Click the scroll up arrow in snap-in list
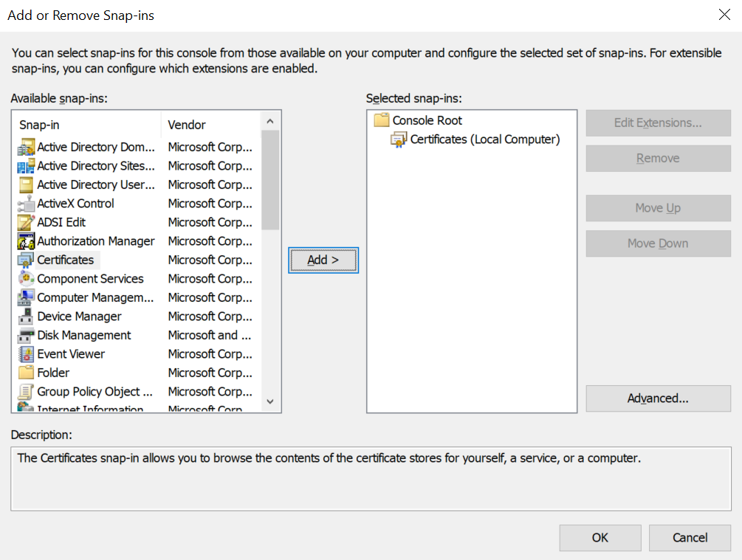Screen dimensions: 742x560 pyautogui.click(x=270, y=121)
